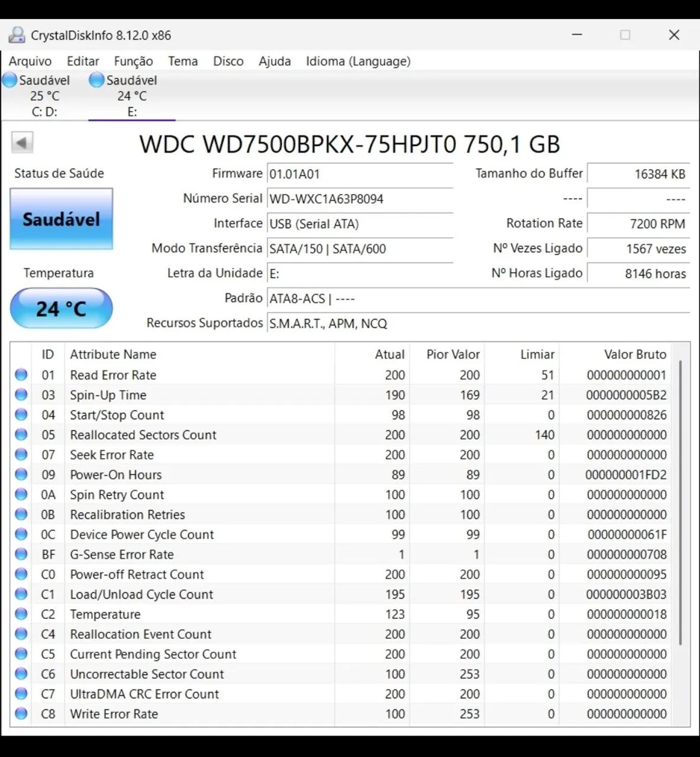Click the status orb of G-Sense Error Rate row
The width and height of the screenshot is (700, 757).
click(x=21, y=554)
